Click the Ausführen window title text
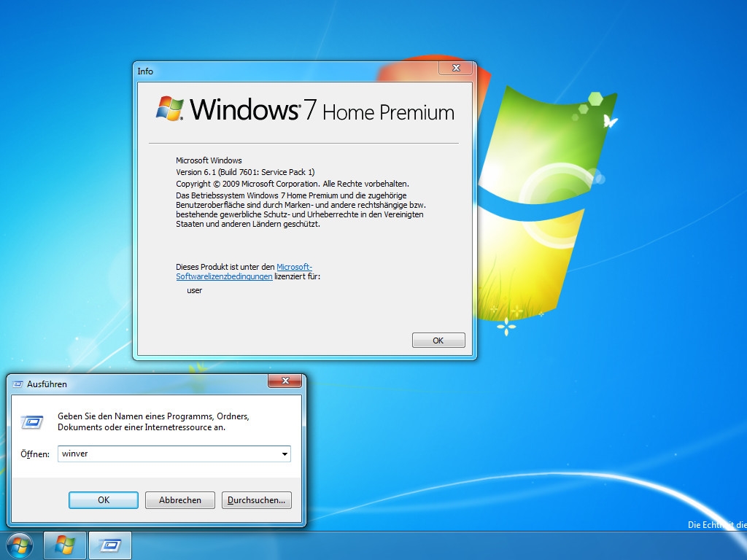 pos(47,384)
